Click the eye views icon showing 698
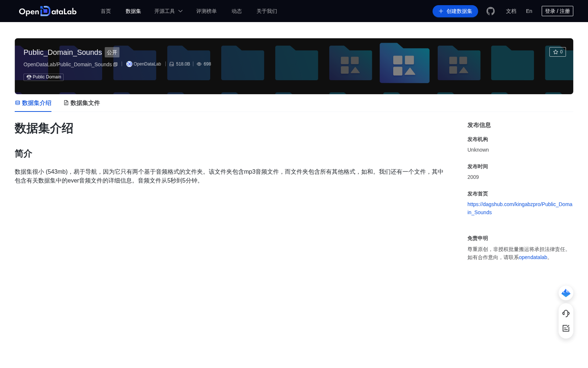 [199, 64]
